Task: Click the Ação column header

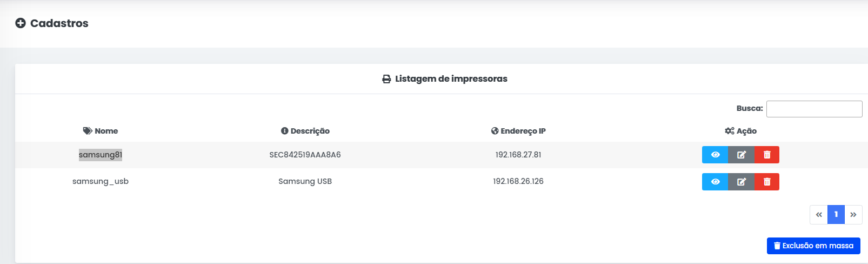Action: pos(740,131)
